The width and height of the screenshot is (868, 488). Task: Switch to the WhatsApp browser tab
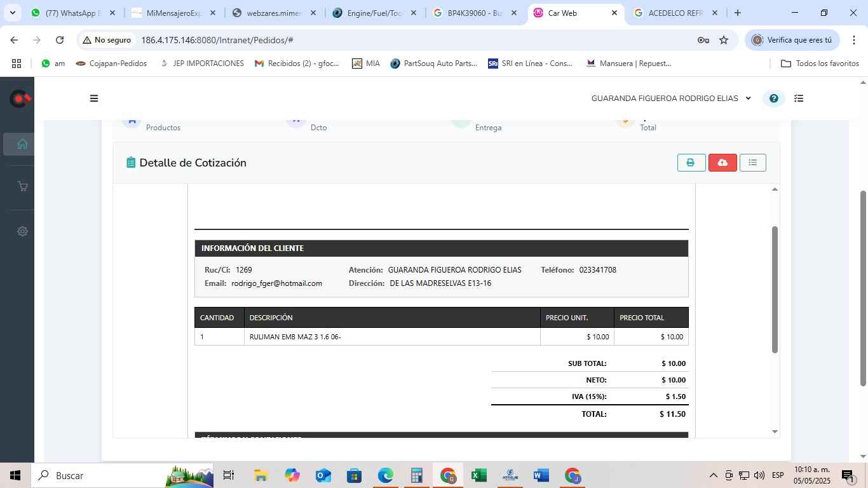click(72, 13)
